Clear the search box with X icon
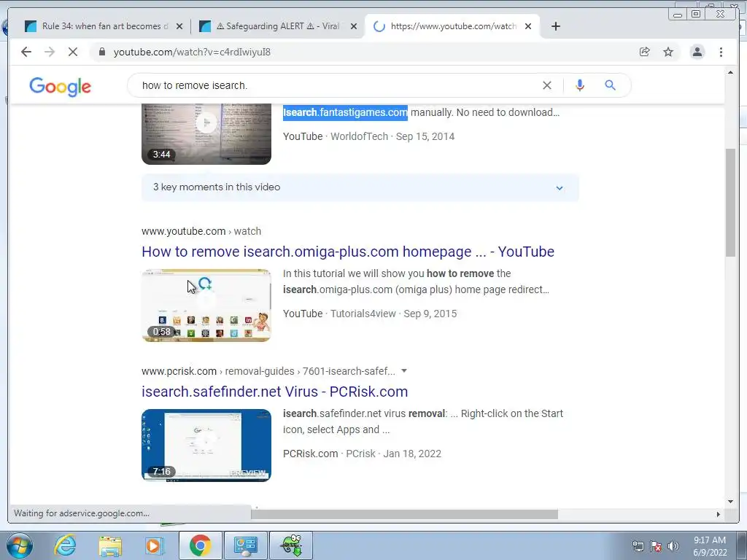The image size is (747, 560). tap(547, 85)
